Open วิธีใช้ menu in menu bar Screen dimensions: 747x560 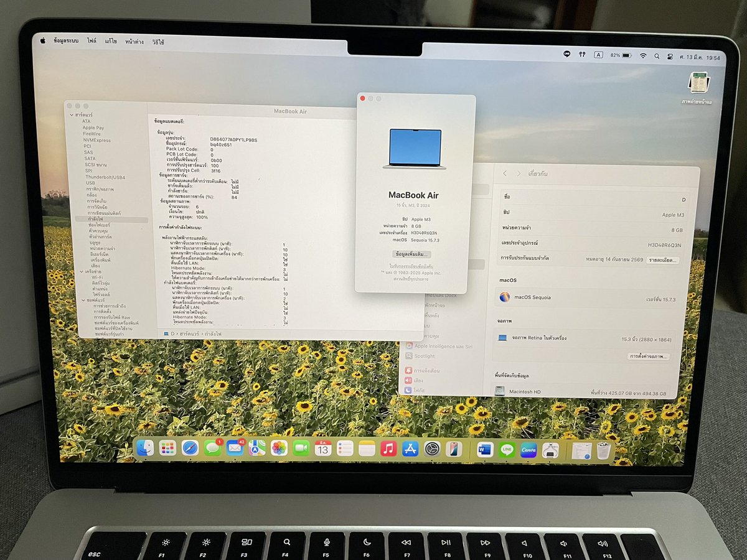[158, 42]
